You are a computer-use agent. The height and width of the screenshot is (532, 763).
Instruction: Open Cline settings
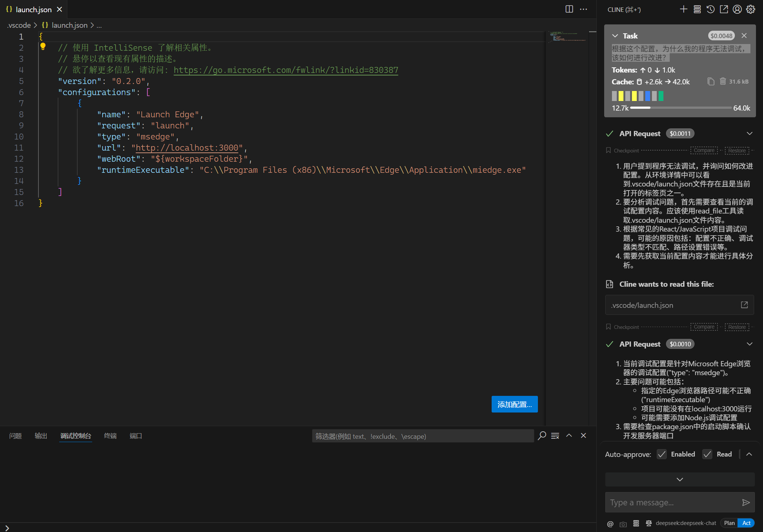(x=750, y=9)
